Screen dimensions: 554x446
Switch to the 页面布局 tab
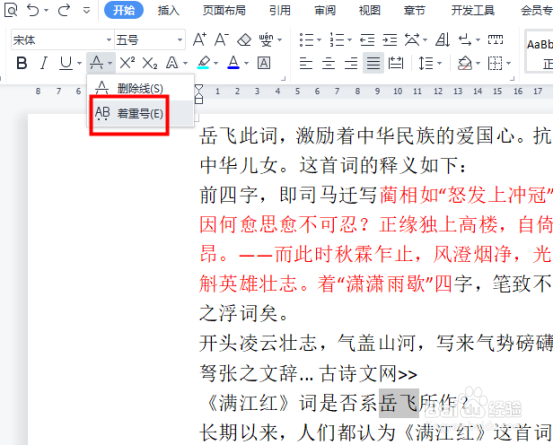[x=224, y=11]
